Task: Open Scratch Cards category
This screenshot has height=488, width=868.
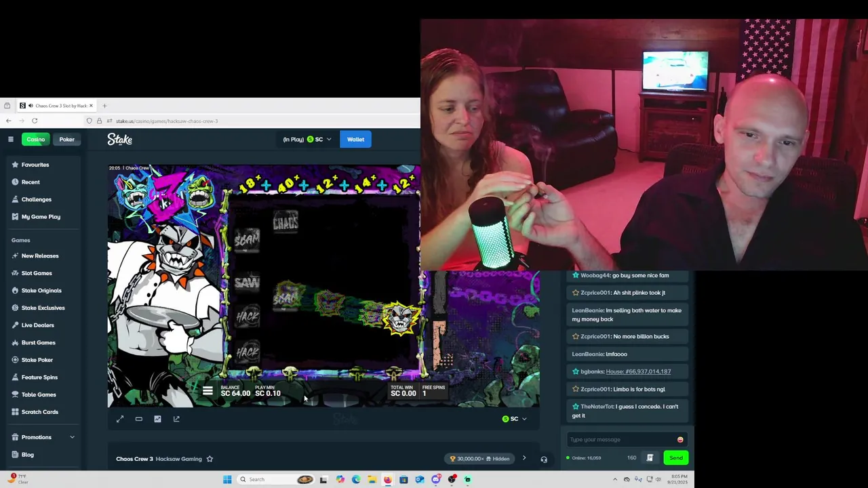Action: pos(39,412)
